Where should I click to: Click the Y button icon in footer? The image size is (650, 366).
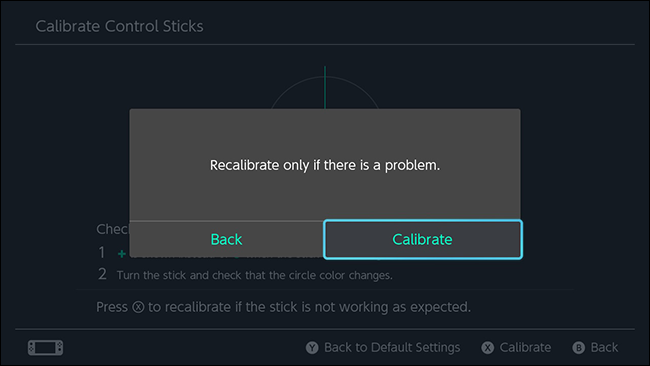click(312, 347)
